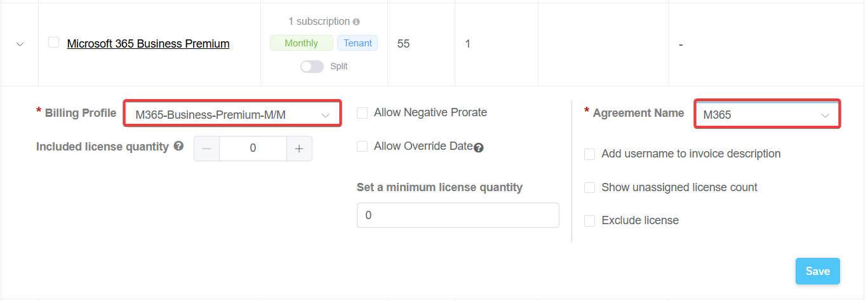Click the Monthly tag

click(x=301, y=43)
